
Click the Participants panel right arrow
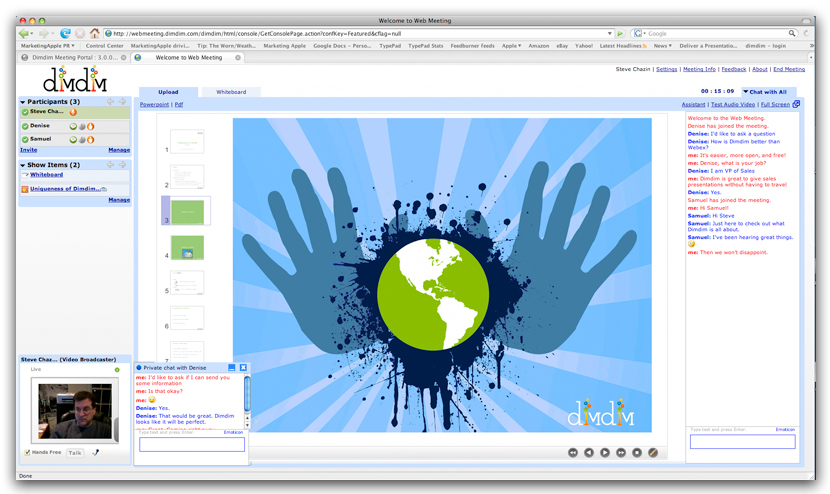pyautogui.click(x=122, y=101)
